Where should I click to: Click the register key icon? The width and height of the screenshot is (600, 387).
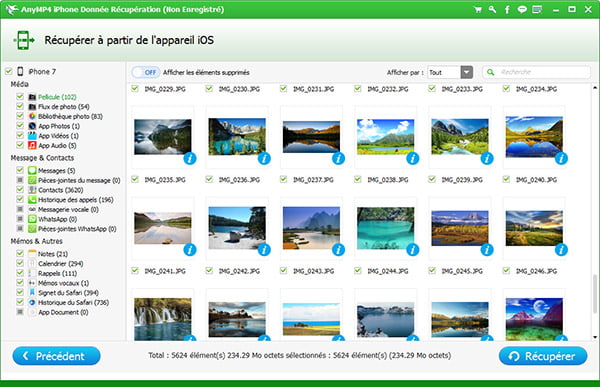(492, 10)
